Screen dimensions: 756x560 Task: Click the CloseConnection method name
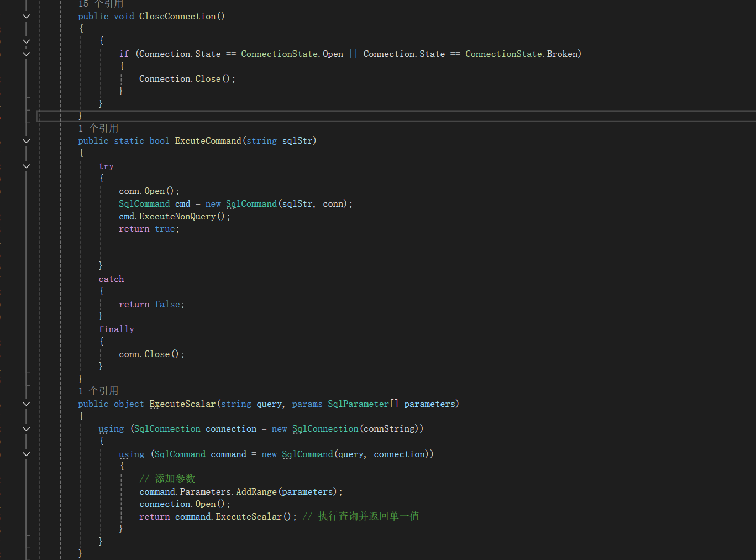click(177, 17)
